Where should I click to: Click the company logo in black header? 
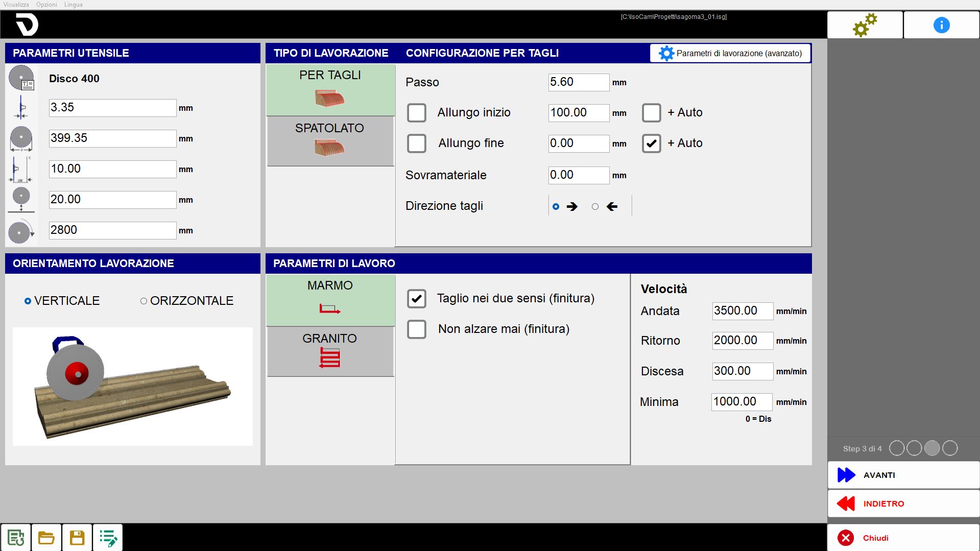click(27, 25)
